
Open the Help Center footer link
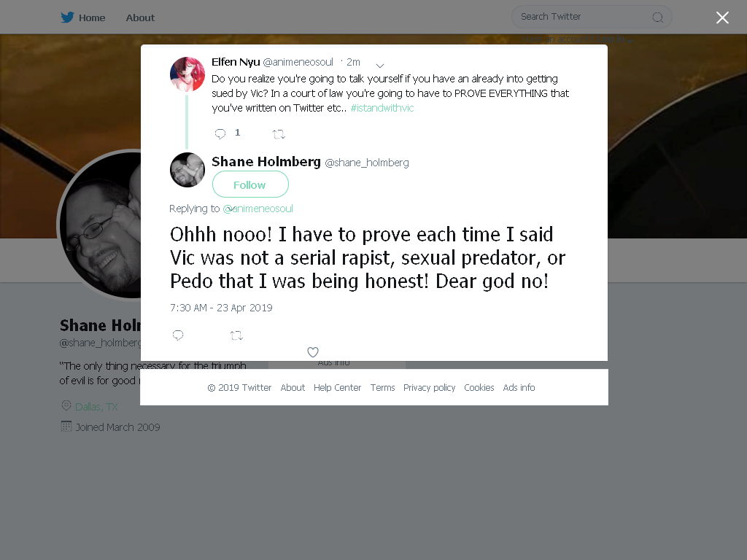coord(337,388)
